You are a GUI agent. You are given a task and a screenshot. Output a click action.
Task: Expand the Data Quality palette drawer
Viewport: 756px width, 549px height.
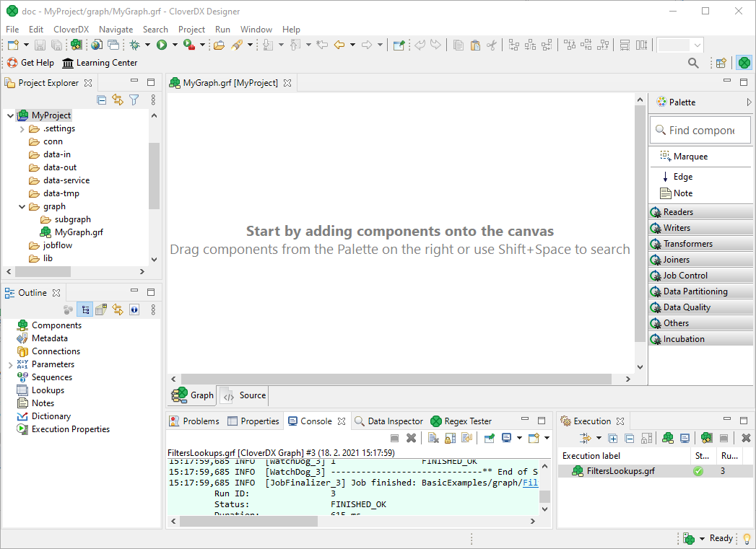pyautogui.click(x=701, y=307)
